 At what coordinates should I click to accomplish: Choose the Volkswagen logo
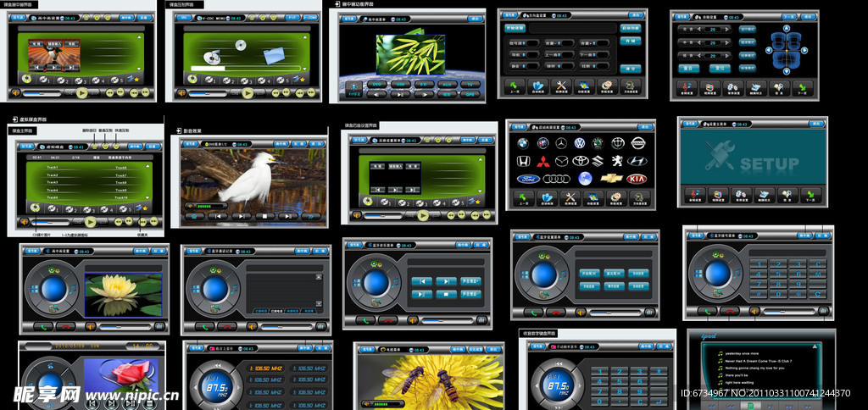click(x=580, y=143)
